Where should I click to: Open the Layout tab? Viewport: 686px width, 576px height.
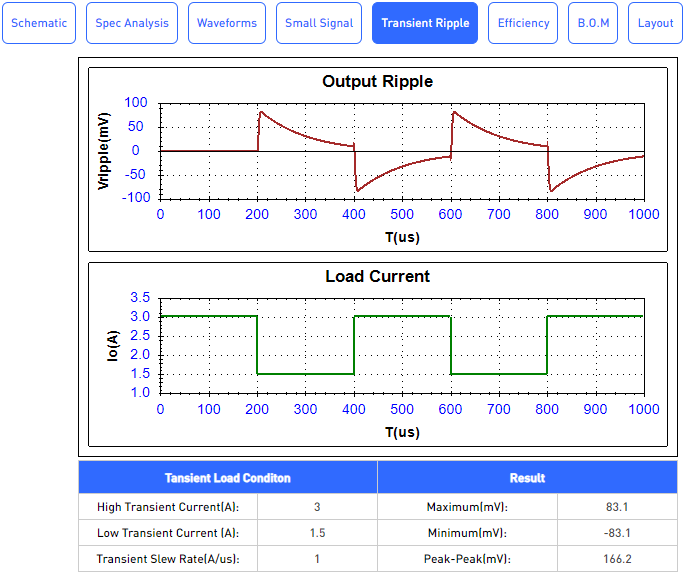tap(655, 23)
